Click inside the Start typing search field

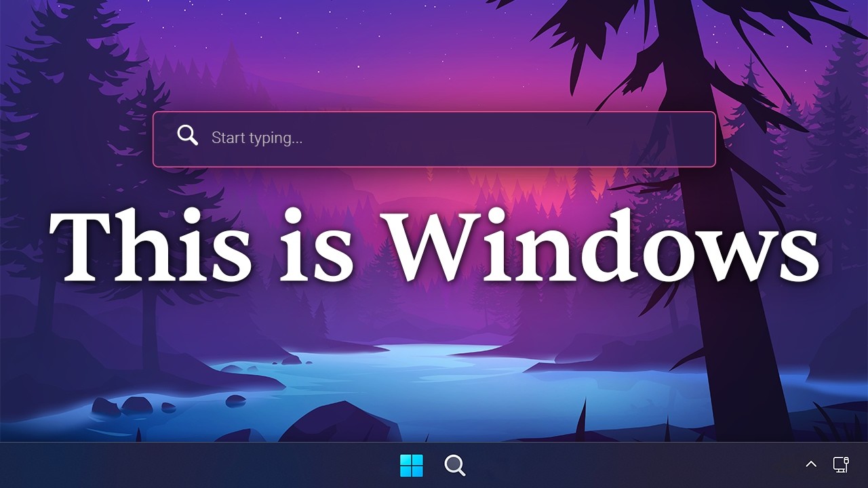tap(434, 138)
